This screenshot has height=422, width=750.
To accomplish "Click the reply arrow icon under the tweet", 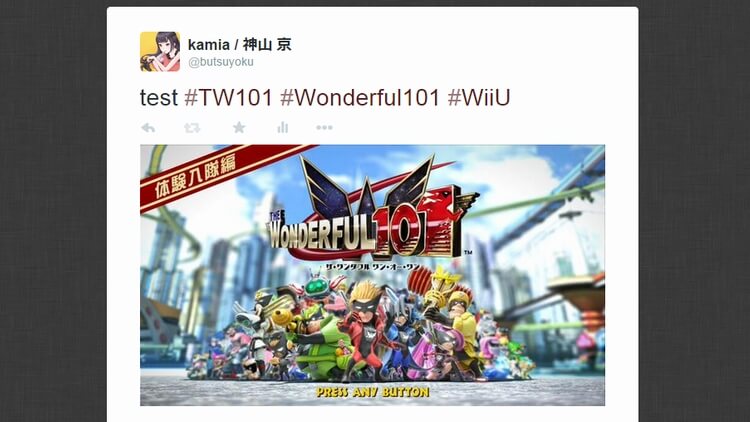I will [148, 128].
